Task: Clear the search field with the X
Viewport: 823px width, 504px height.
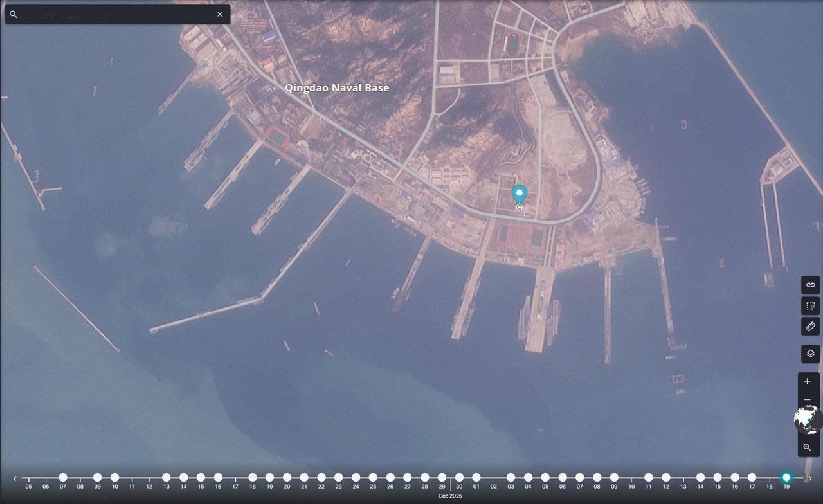Action: coord(220,14)
